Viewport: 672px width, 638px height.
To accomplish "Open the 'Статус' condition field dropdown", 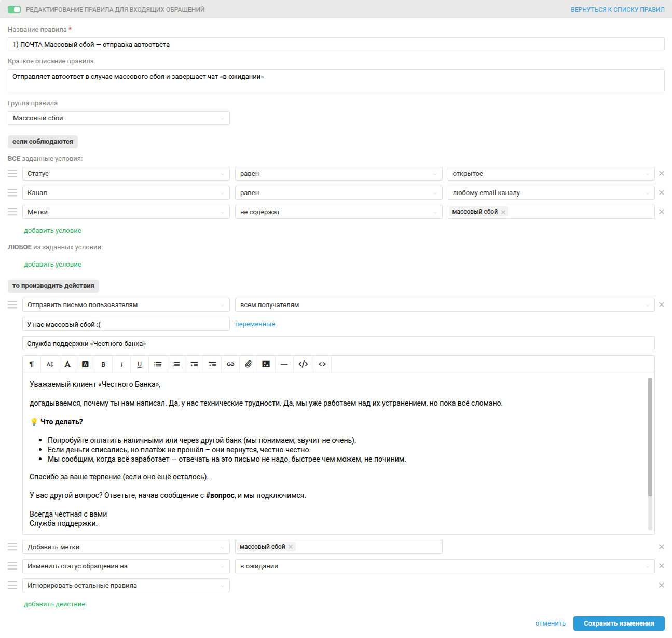I will tap(126, 174).
